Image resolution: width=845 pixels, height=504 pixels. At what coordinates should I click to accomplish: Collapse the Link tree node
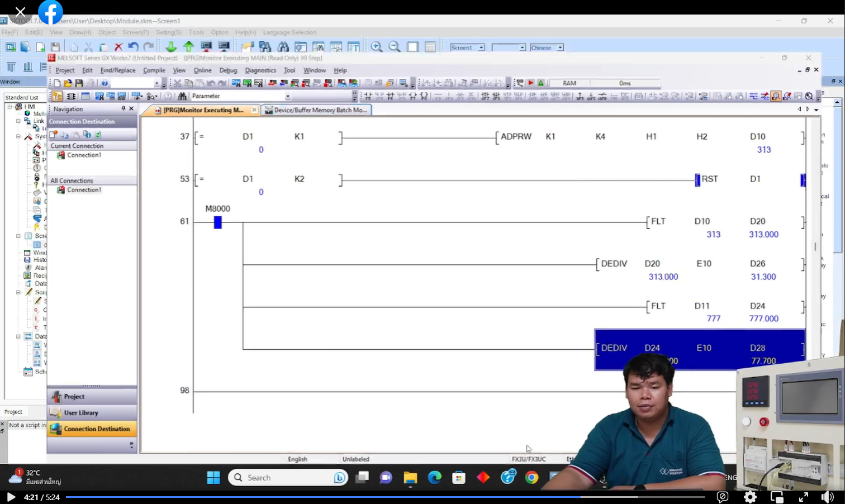pyautogui.click(x=18, y=121)
